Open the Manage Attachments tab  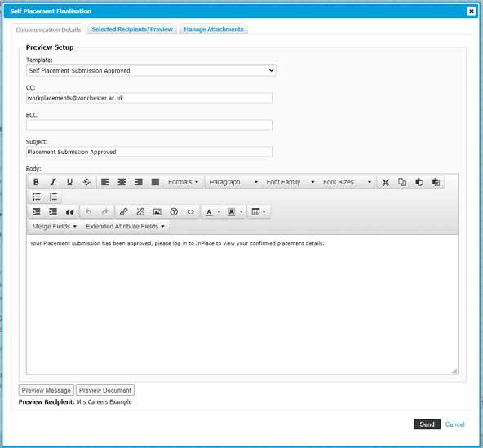pos(214,29)
